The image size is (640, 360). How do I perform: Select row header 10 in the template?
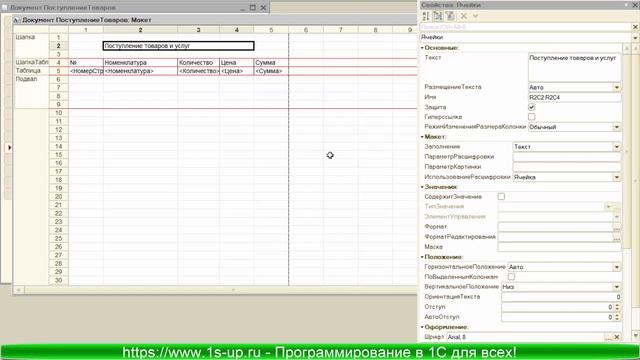click(x=59, y=113)
